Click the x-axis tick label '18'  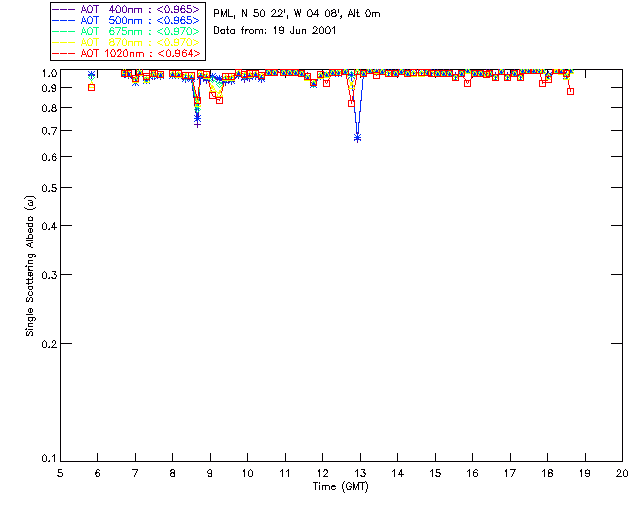coord(547,474)
